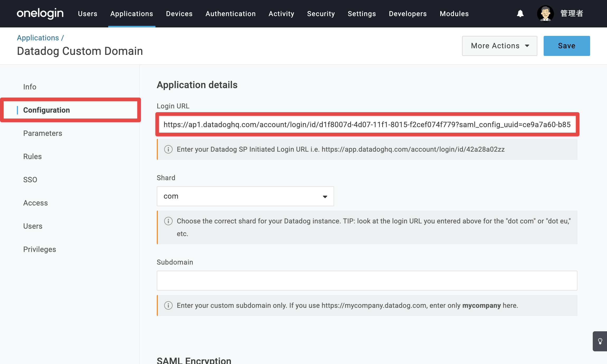This screenshot has height=364, width=607.
Task: Click the Subdomain hint info icon
Action: (168, 305)
